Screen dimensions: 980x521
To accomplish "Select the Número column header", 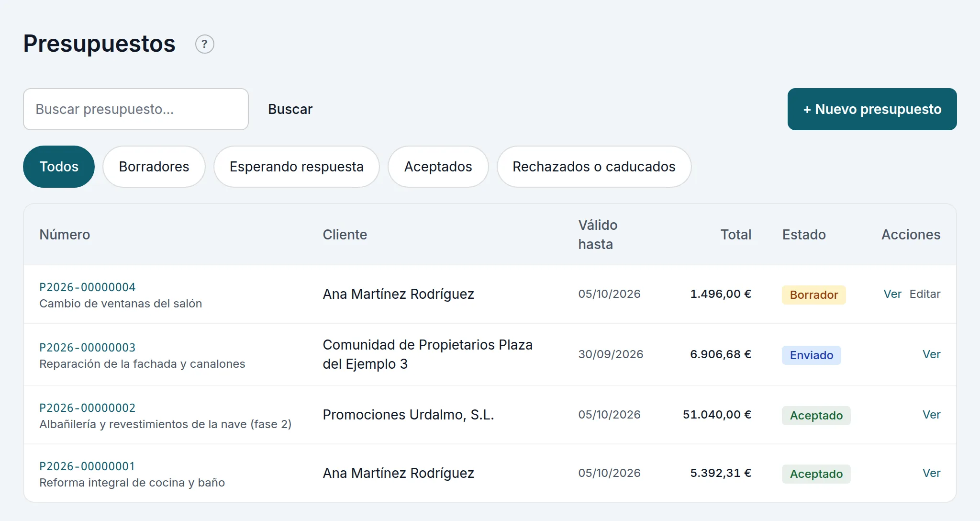I will tap(65, 235).
